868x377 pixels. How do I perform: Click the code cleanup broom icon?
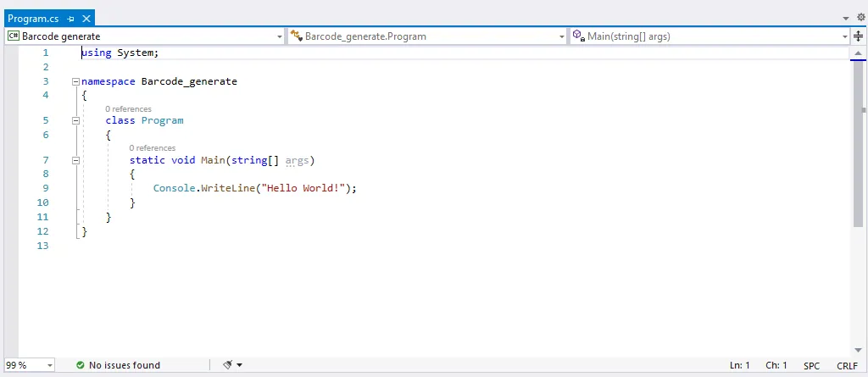(227, 365)
